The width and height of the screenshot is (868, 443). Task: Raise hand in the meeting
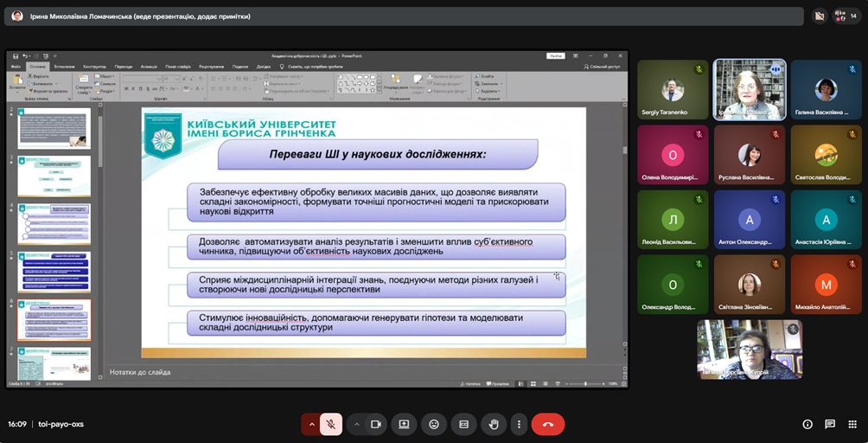pyautogui.click(x=494, y=424)
